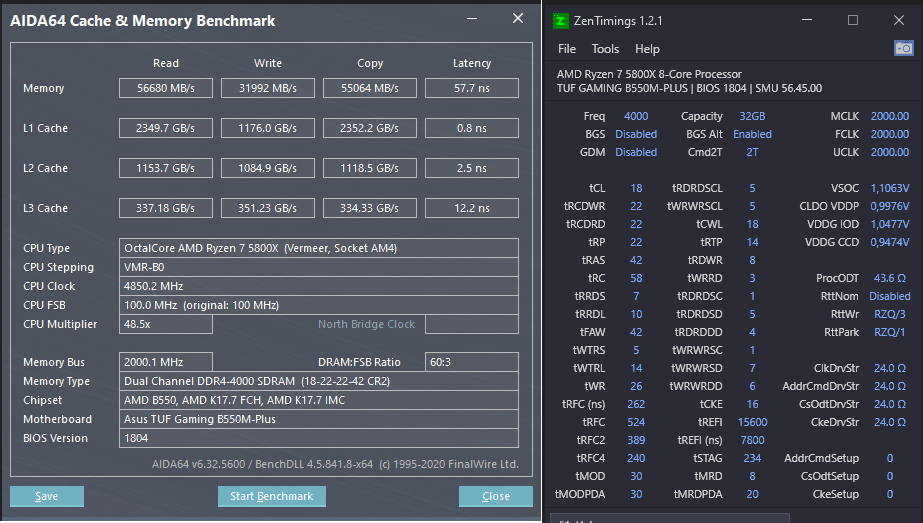This screenshot has width=923, height=523.
Task: Click the CPU FSB 100.0 MHz field
Action: click(x=319, y=305)
